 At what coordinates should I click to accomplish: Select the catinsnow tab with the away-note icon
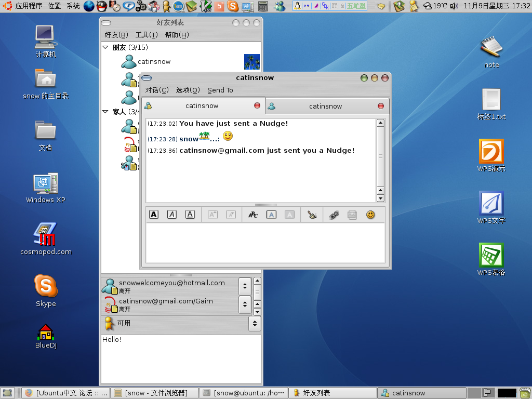(x=203, y=106)
